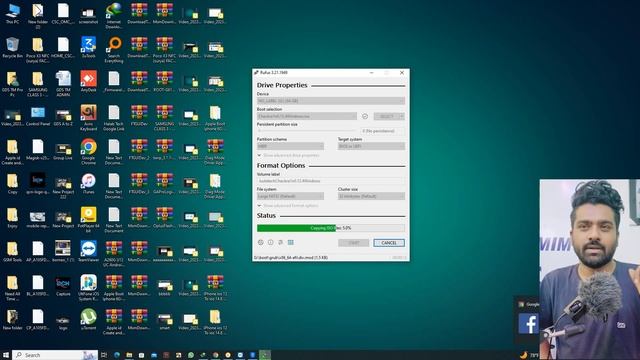
Task: Open the Cluster size dropdown
Action: [371, 196]
